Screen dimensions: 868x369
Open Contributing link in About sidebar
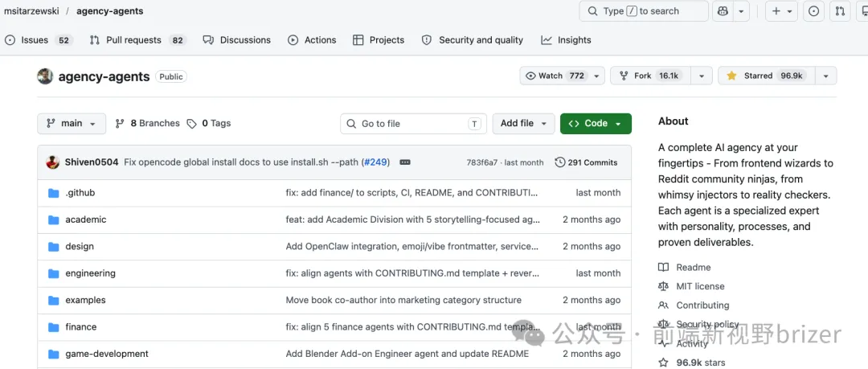tap(694, 305)
